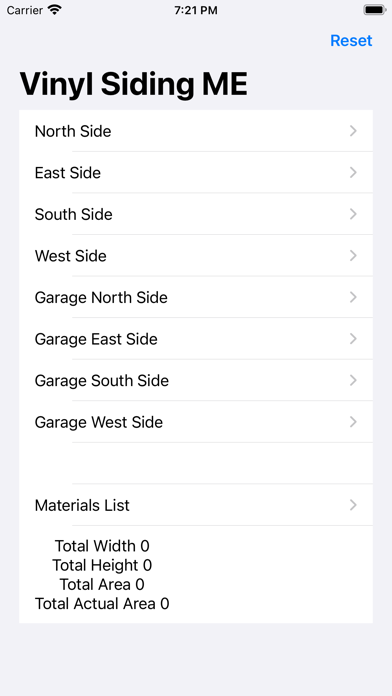Screen dimensions: 392x696
Task: Open the Materials List
Action: (x=196, y=505)
